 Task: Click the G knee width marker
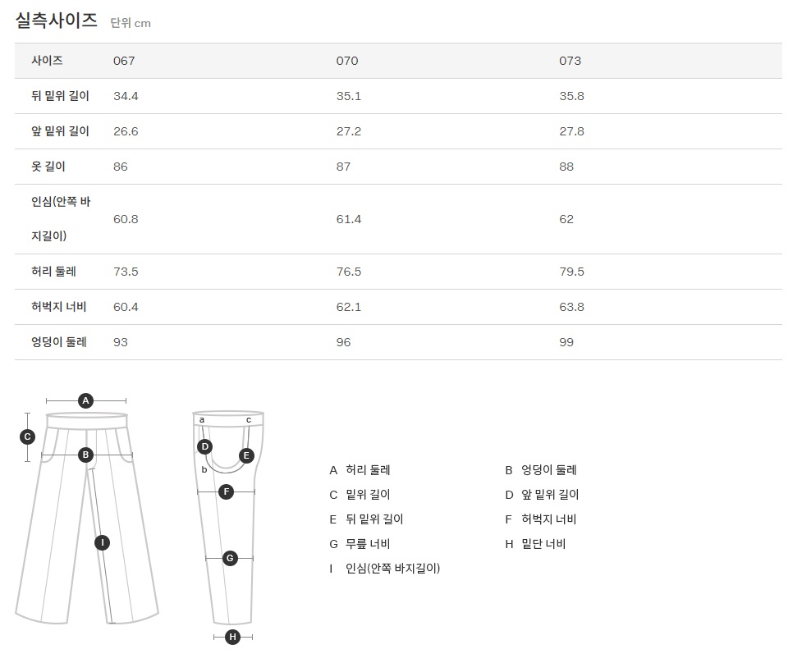point(230,558)
